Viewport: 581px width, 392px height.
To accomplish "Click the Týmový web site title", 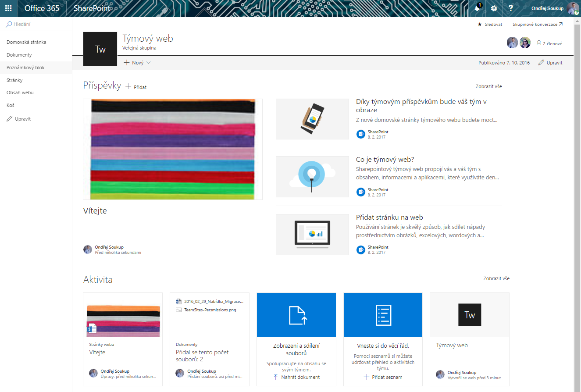I will point(148,39).
